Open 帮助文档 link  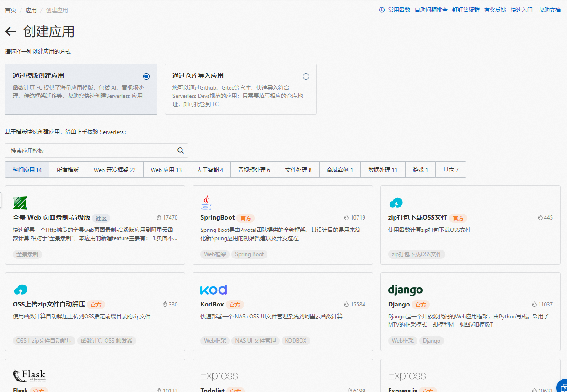(x=550, y=10)
